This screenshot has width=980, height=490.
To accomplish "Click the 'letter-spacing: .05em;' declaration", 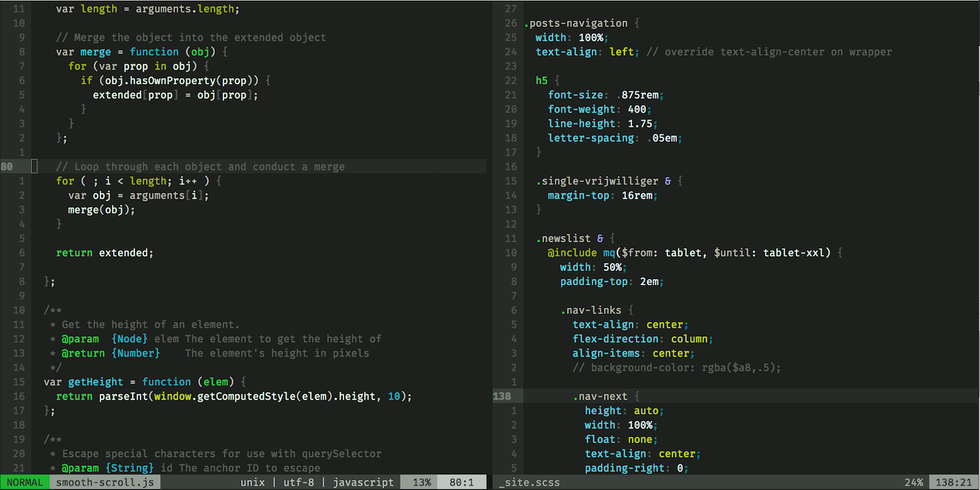I will click(615, 138).
